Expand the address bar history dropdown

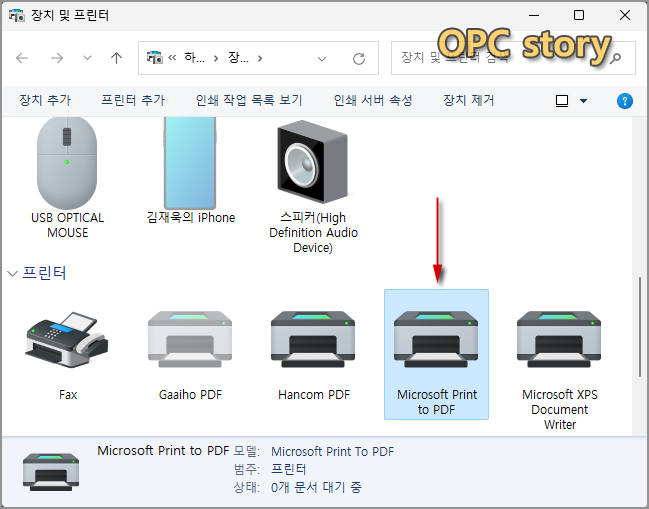(x=322, y=59)
